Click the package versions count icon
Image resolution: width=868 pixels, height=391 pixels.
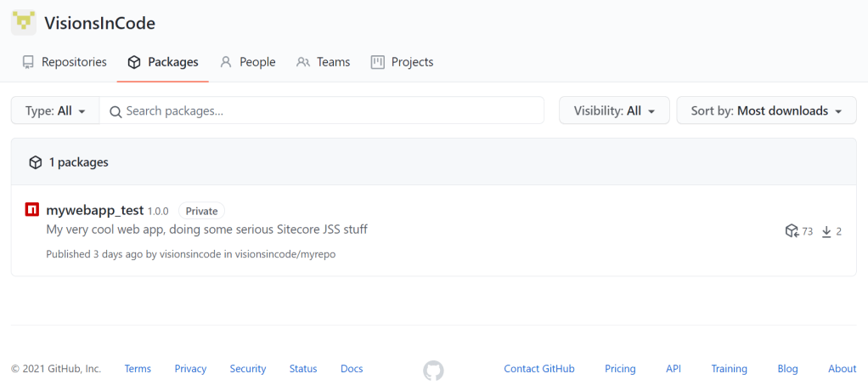click(792, 231)
